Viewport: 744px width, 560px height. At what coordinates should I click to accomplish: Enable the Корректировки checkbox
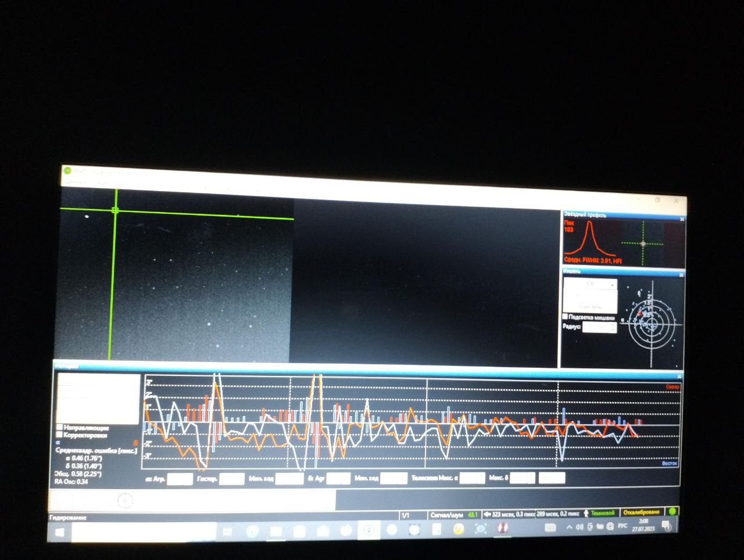pyautogui.click(x=59, y=435)
